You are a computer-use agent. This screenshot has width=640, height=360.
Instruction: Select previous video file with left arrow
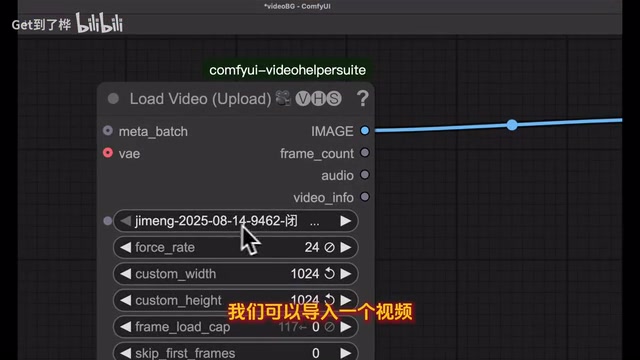click(126, 221)
